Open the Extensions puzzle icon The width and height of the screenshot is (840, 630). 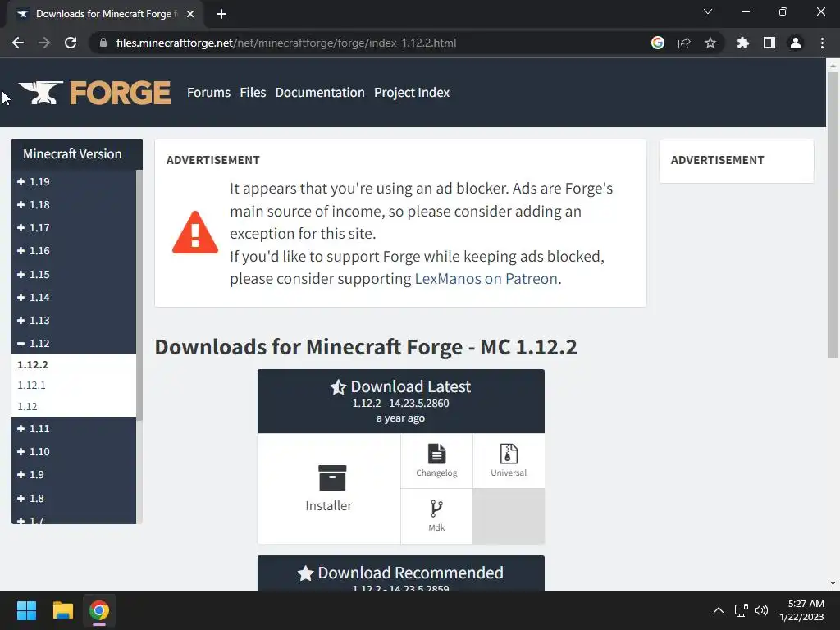(x=743, y=43)
